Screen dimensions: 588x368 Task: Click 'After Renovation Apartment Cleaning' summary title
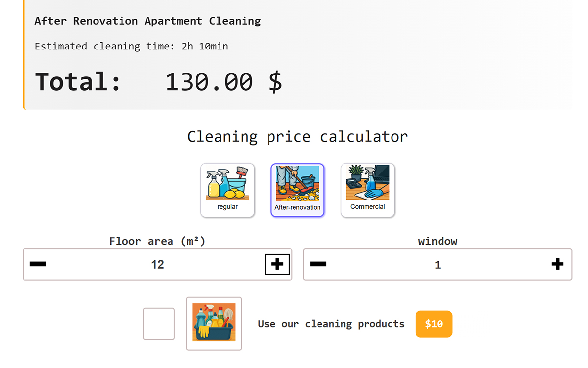[147, 21]
